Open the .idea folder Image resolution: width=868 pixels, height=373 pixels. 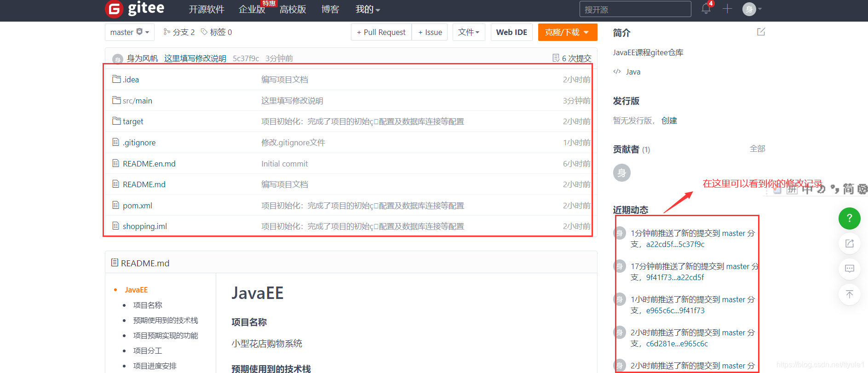(x=131, y=80)
